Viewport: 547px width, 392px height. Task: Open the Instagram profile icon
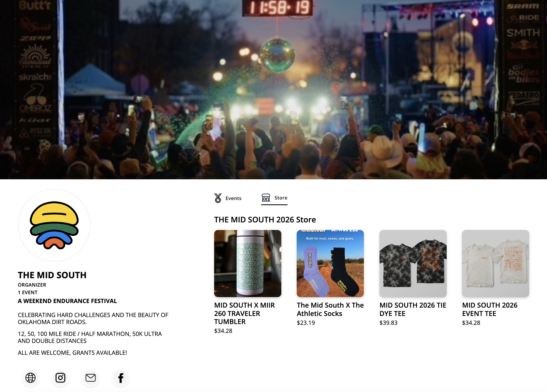pyautogui.click(x=60, y=378)
